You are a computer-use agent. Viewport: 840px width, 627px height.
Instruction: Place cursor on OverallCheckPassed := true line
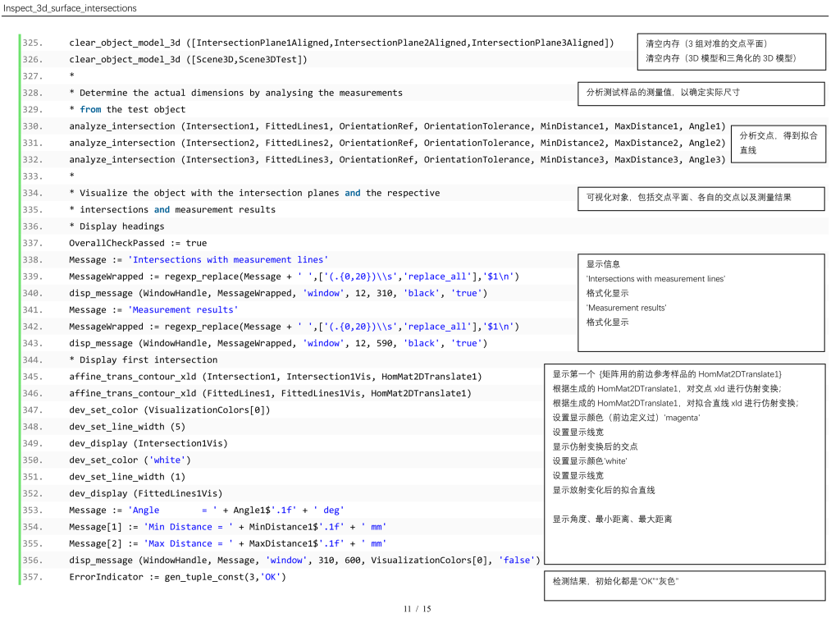click(x=138, y=243)
